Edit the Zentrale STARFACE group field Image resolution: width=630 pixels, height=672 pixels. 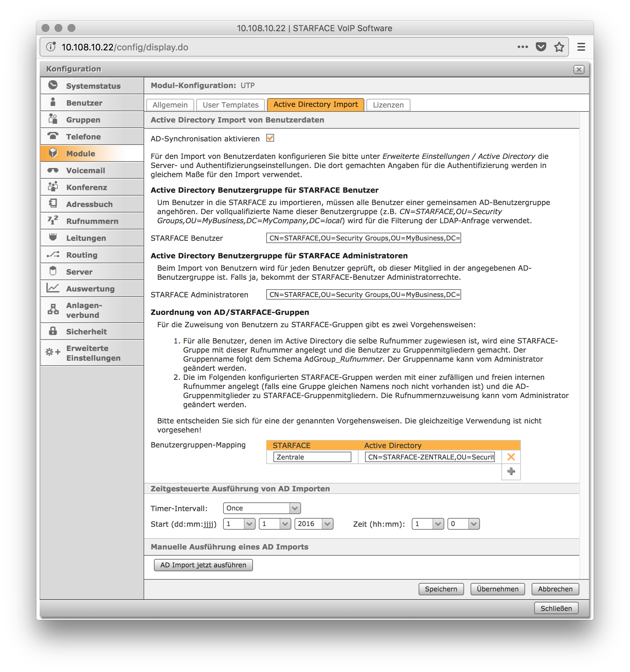(312, 457)
